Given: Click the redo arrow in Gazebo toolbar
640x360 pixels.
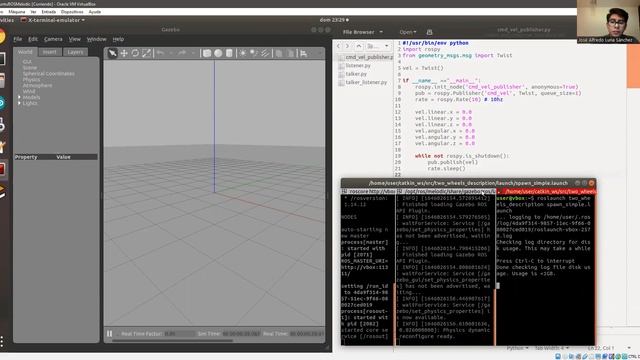Looking at the screenshot, I should [x=182, y=53].
